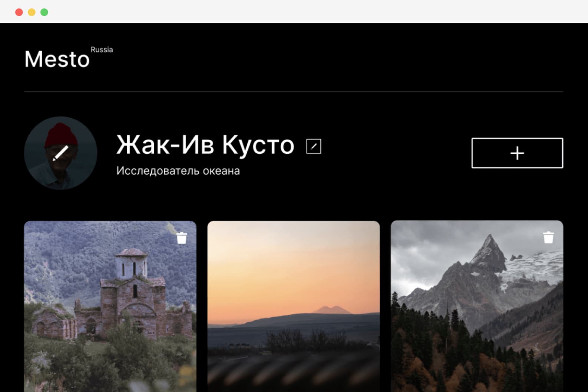The width and height of the screenshot is (588, 392).
Task: Maximize the window with the green button
Action: point(44,12)
